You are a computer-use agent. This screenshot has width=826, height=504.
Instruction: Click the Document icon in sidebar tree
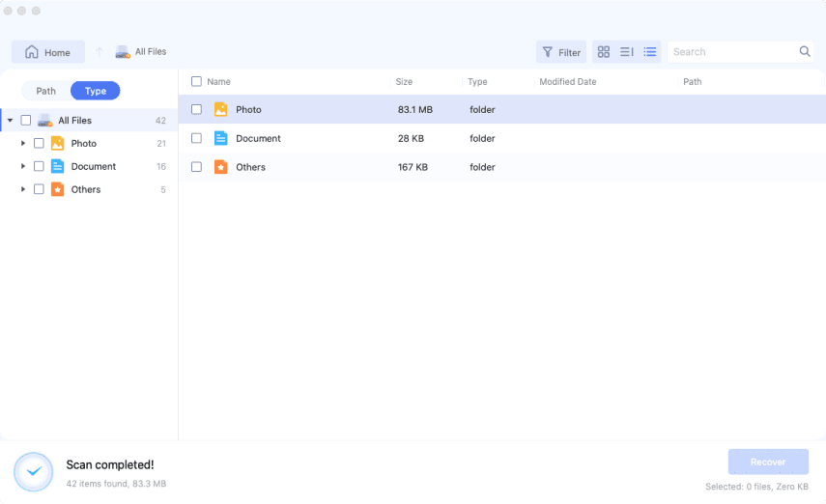click(57, 166)
